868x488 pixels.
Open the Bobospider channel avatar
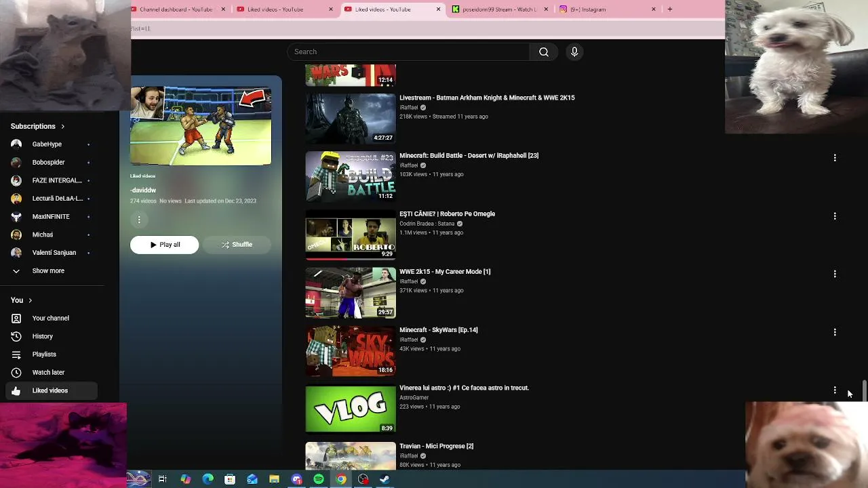(16, 163)
